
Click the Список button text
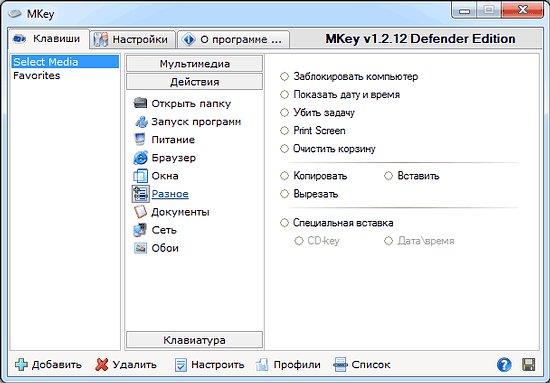tap(371, 365)
